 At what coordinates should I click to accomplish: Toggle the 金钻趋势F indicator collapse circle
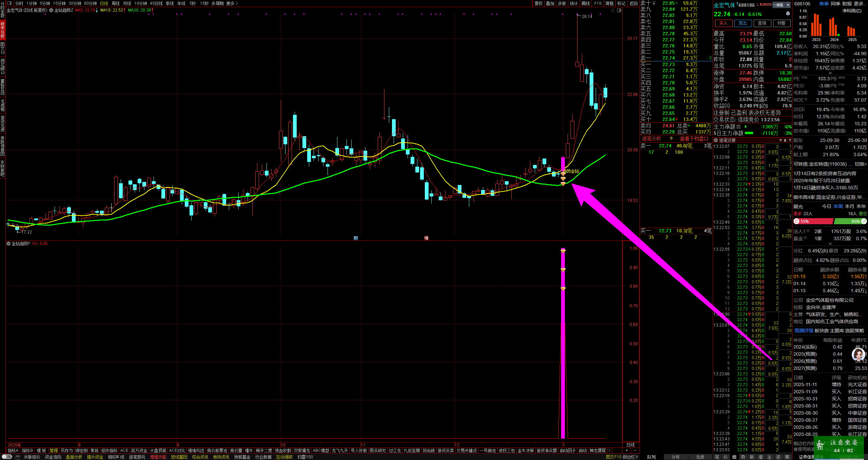point(8,244)
